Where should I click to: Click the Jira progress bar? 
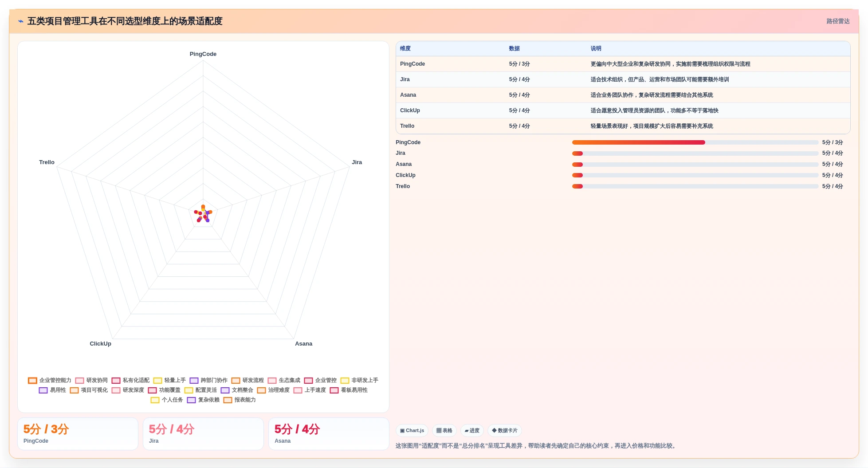tap(695, 153)
